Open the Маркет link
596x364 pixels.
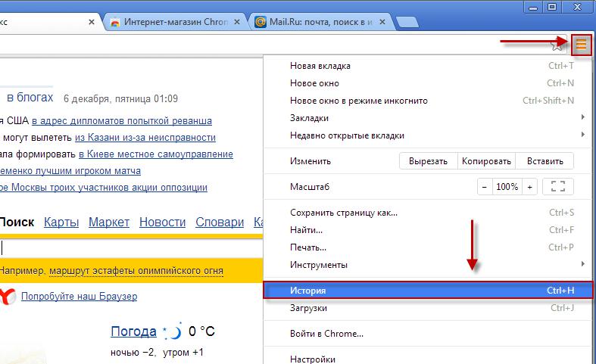[109, 222]
